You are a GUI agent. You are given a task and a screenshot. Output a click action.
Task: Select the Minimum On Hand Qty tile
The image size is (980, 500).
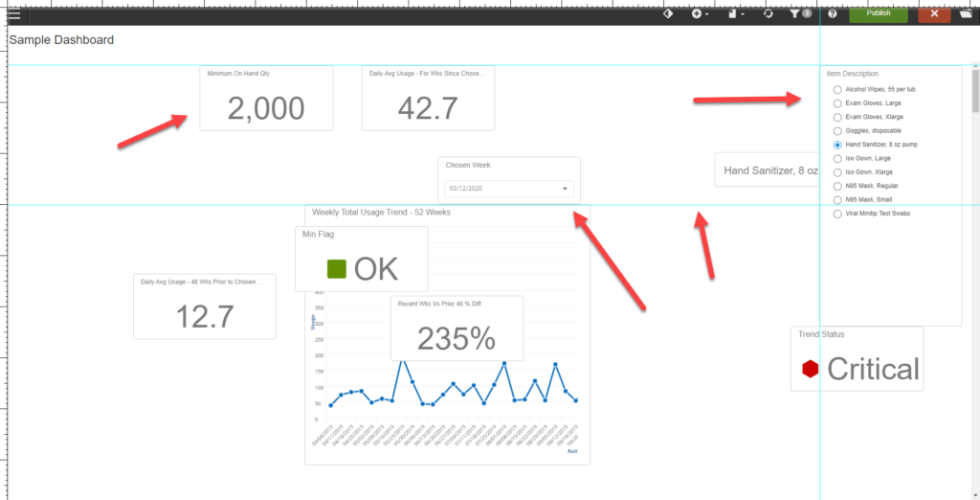(x=266, y=99)
